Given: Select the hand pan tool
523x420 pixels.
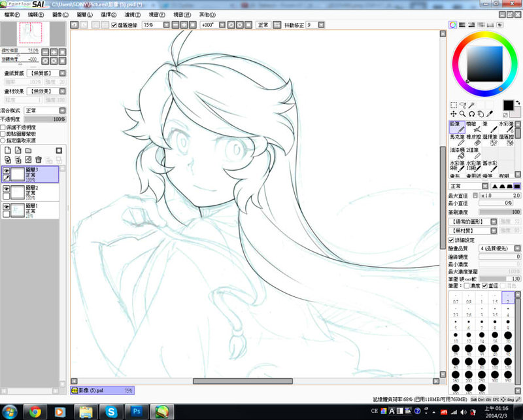Looking at the screenshot, I should 481,114.
